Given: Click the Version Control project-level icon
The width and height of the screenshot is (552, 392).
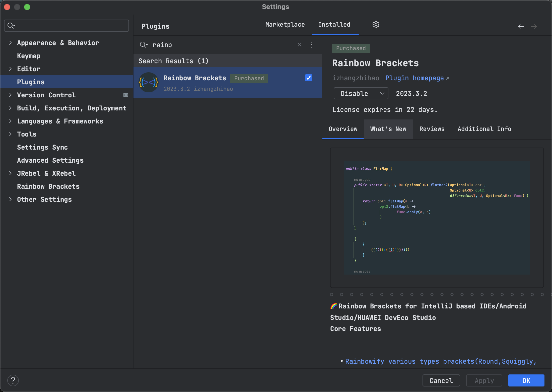Looking at the screenshot, I should pos(126,95).
